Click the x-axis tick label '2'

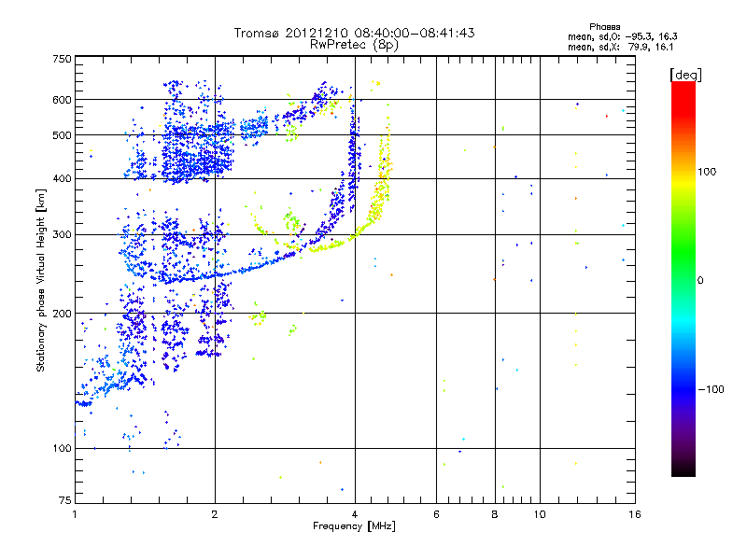point(215,514)
